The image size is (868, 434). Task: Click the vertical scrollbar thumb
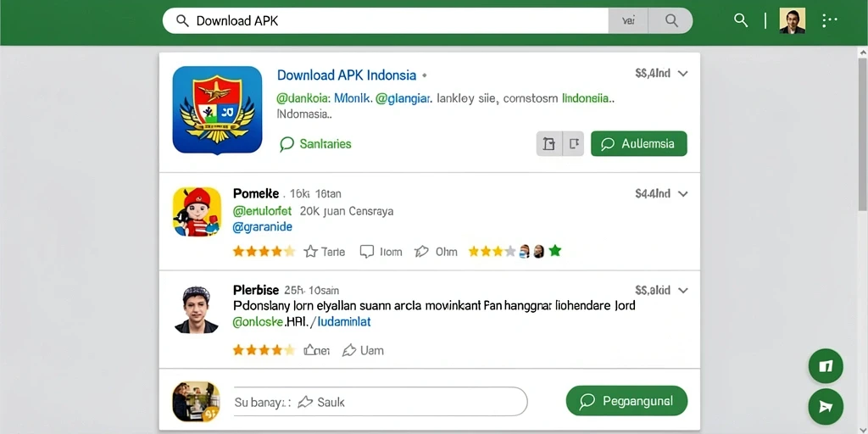[863, 134]
